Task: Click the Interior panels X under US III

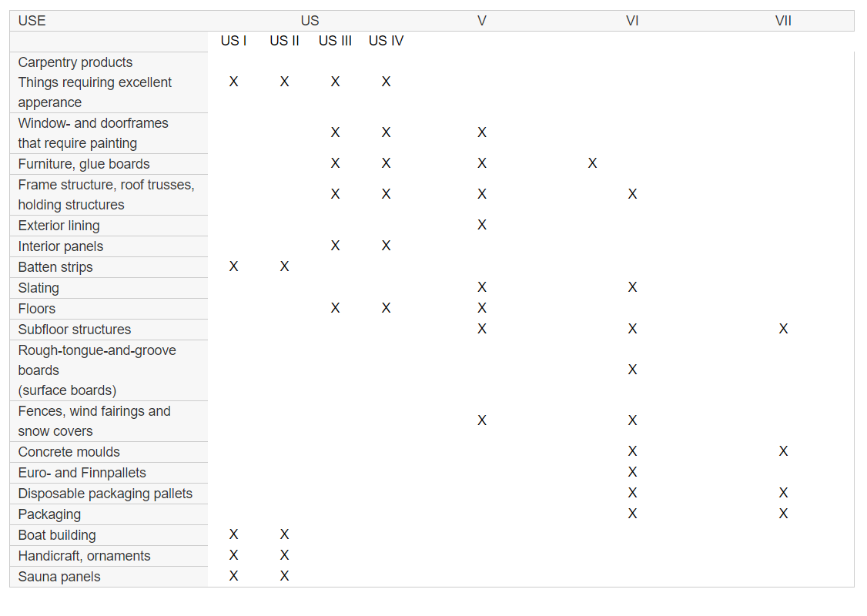Action: 335,246
